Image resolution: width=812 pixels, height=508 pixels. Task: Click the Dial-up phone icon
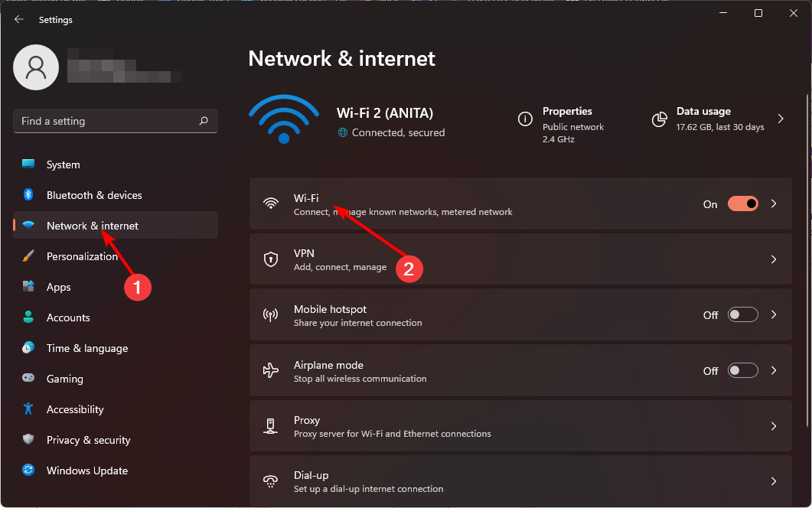[x=271, y=481]
